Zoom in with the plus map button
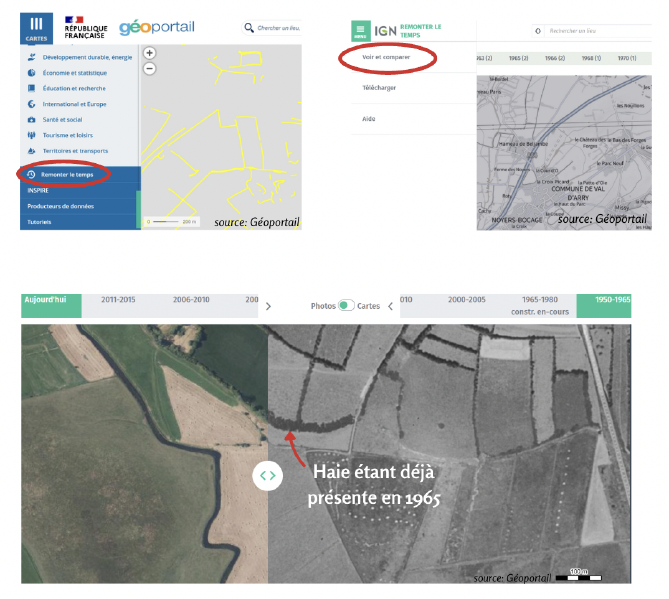This screenshot has width=669, height=599. pos(150,53)
